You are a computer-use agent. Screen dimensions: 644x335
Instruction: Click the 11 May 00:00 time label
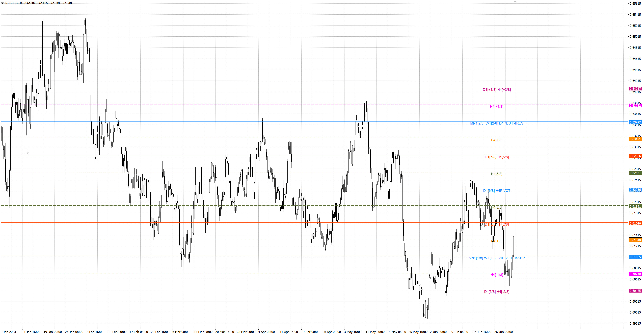[375, 332]
